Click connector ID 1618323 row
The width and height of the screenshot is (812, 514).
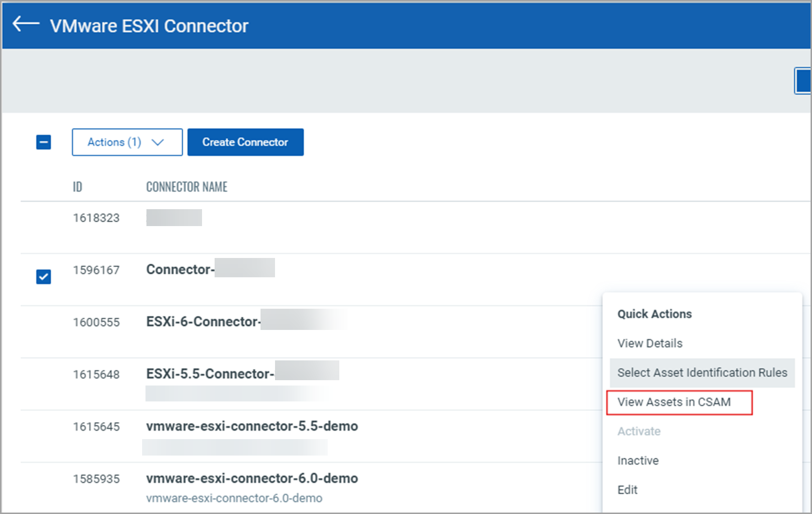click(96, 218)
